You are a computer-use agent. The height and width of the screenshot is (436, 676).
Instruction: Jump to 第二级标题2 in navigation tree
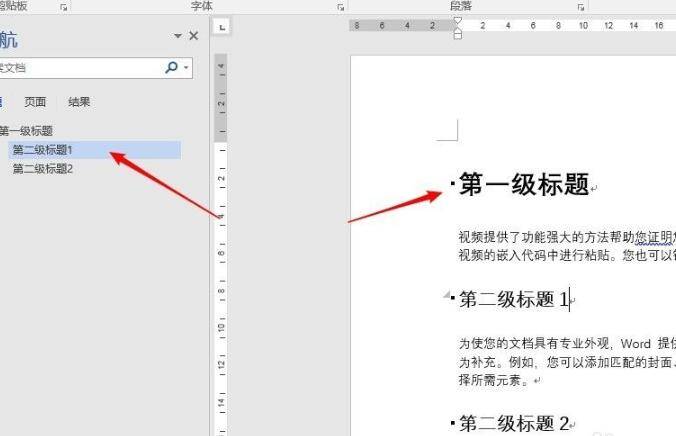click(x=43, y=169)
